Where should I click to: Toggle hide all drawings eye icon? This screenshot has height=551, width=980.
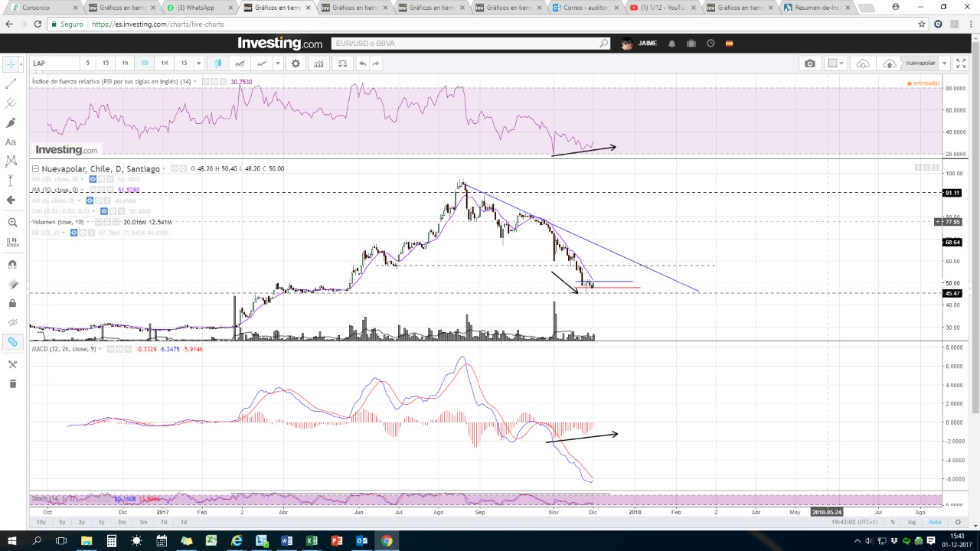click(11, 322)
